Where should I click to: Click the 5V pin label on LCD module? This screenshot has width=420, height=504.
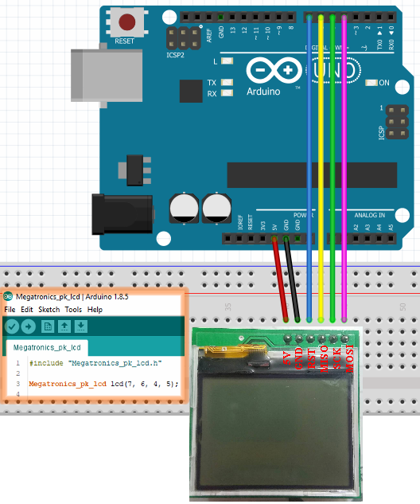pos(287,357)
